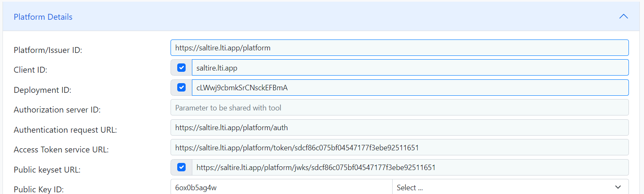Uncheck the Client ID checkbox
This screenshot has height=194, width=644.
[x=181, y=68]
